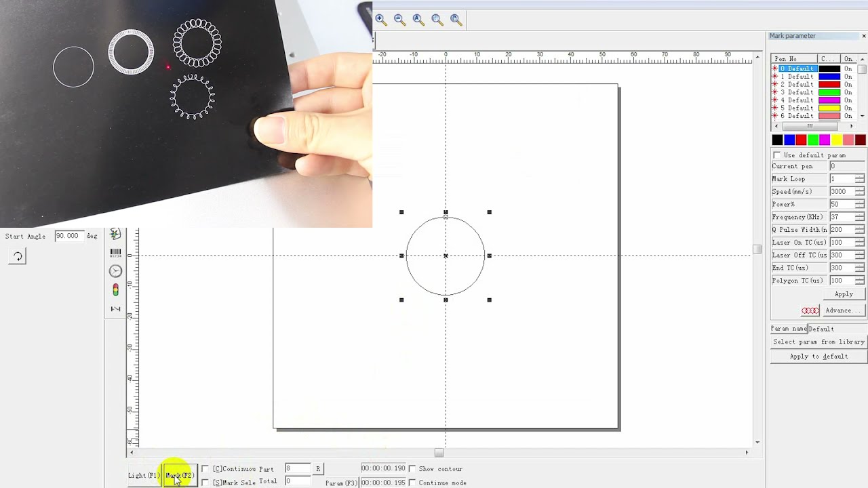Click the Polygon TC spinner arrows
This screenshot has height=488, width=868.
click(x=860, y=280)
